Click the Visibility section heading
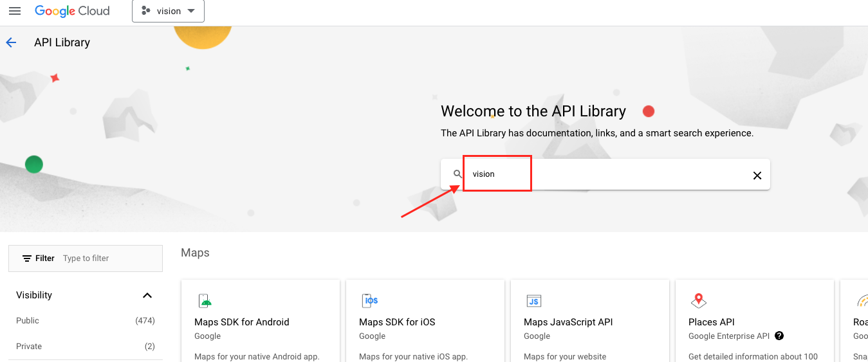Screen dimensions: 868x362 pyautogui.click(x=34, y=295)
